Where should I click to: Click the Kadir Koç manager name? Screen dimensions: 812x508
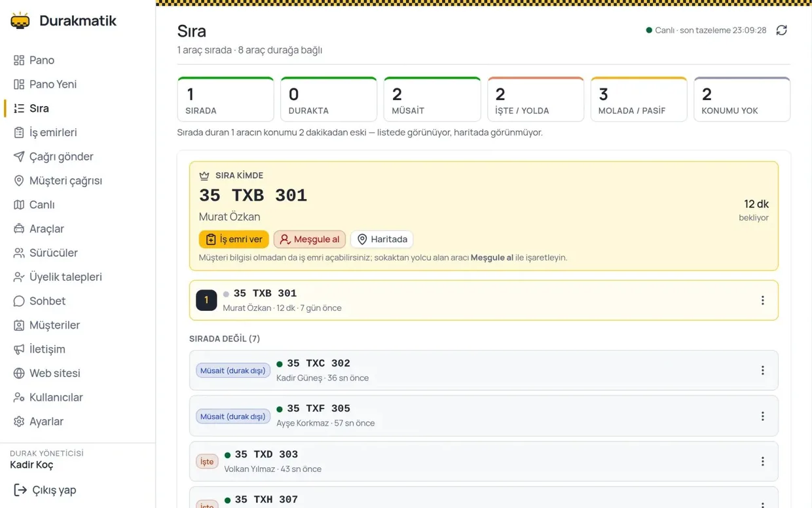pyautogui.click(x=31, y=465)
